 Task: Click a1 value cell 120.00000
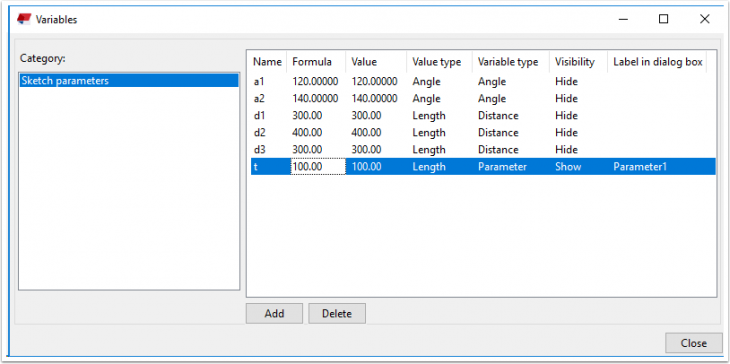click(374, 81)
